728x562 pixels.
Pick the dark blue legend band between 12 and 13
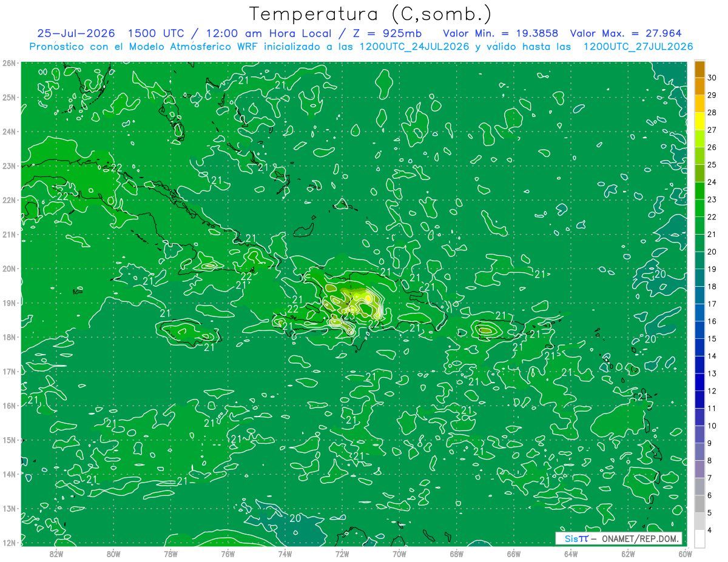[x=699, y=382]
